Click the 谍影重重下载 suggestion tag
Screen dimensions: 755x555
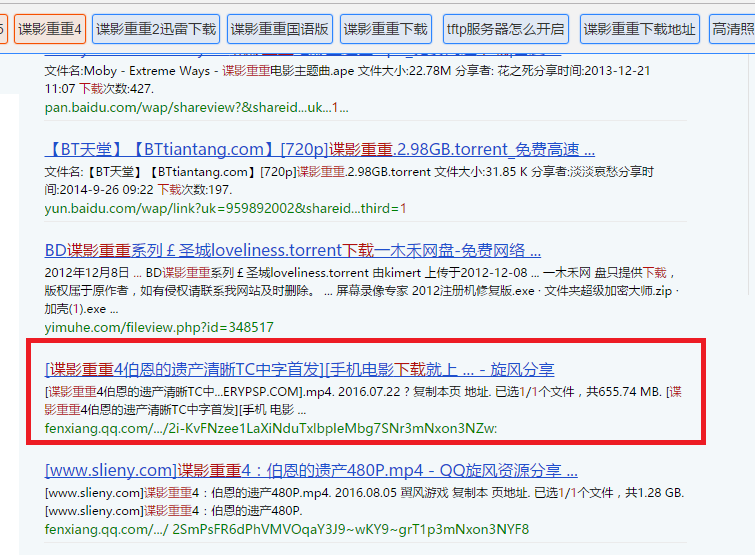(386, 29)
